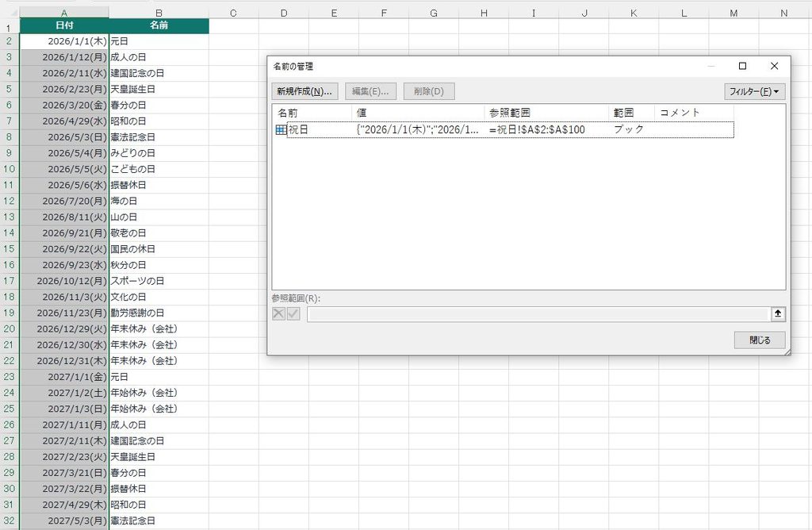Click the collapse dialog arrow icon
812x530 pixels.
click(x=778, y=313)
